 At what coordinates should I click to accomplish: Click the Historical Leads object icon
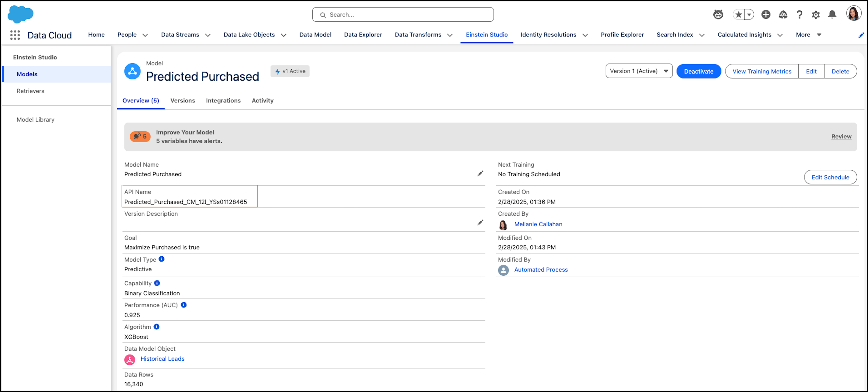130,360
